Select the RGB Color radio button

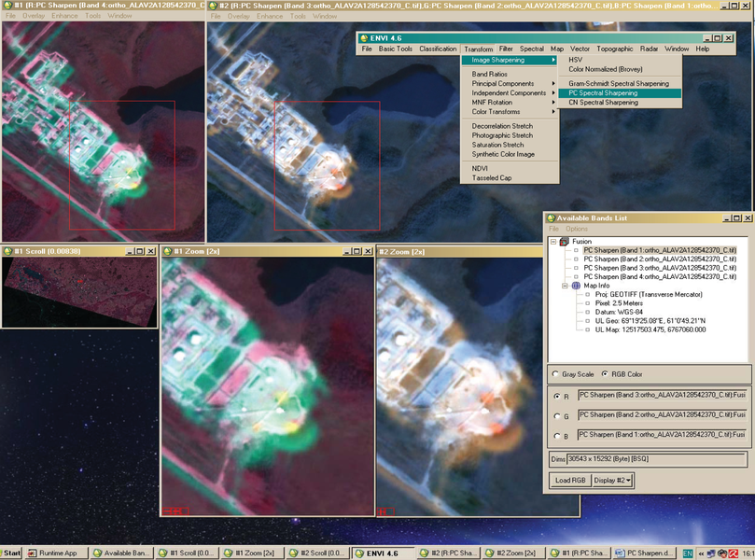(603, 374)
